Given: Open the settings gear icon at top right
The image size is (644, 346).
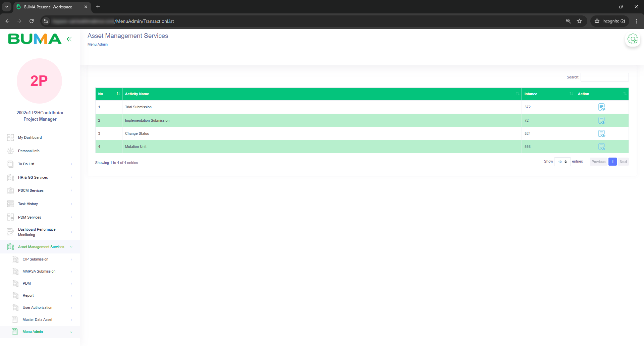Looking at the screenshot, I should point(633,39).
